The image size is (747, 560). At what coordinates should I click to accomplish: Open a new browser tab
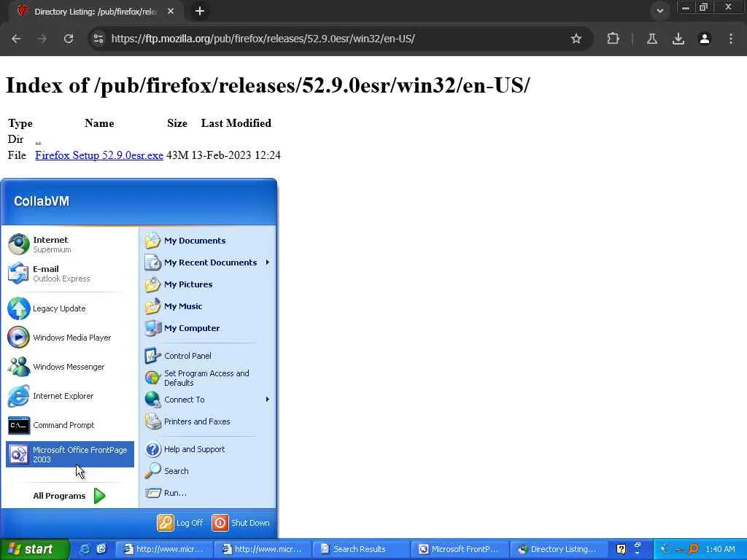pos(200,11)
